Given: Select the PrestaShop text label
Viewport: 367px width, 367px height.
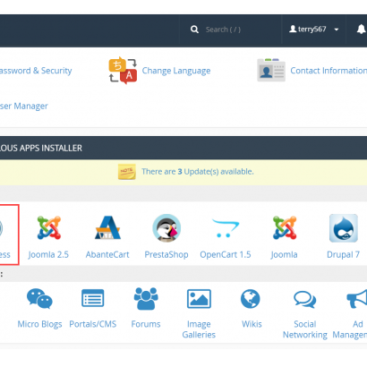Looking at the screenshot, I should point(166,255).
